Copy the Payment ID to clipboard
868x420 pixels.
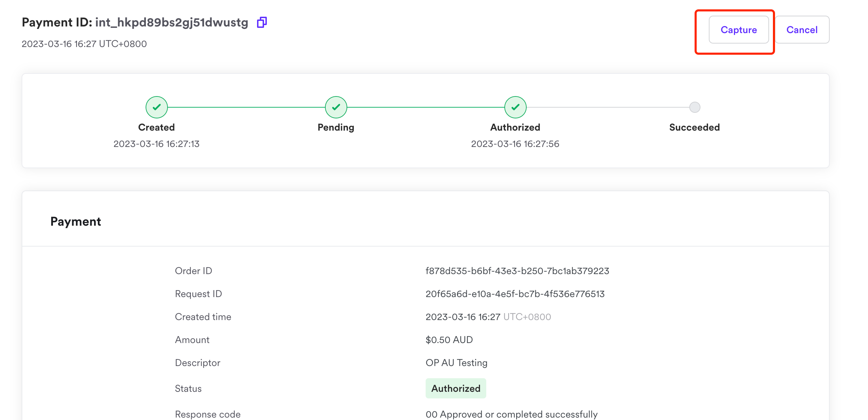click(262, 22)
